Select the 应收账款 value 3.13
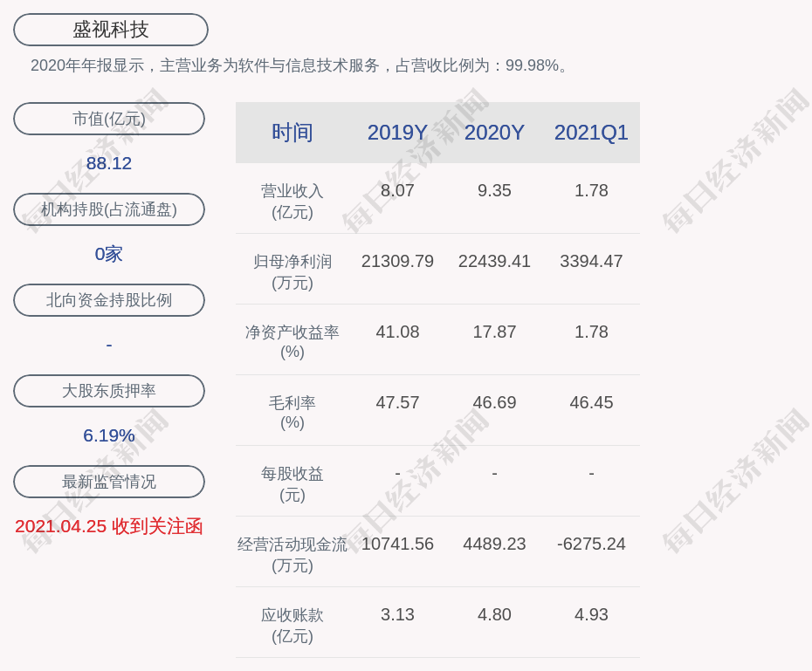Viewport: 812px width, 671px height. pos(398,614)
